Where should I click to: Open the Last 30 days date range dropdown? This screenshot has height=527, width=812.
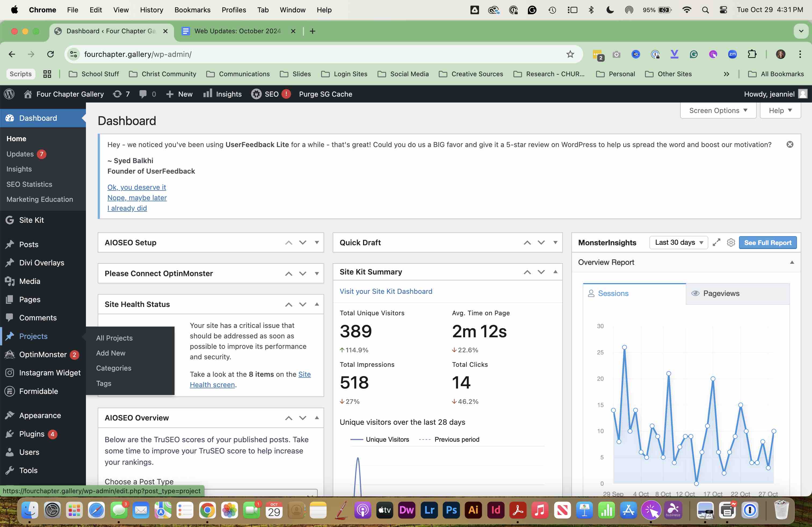[678, 242]
